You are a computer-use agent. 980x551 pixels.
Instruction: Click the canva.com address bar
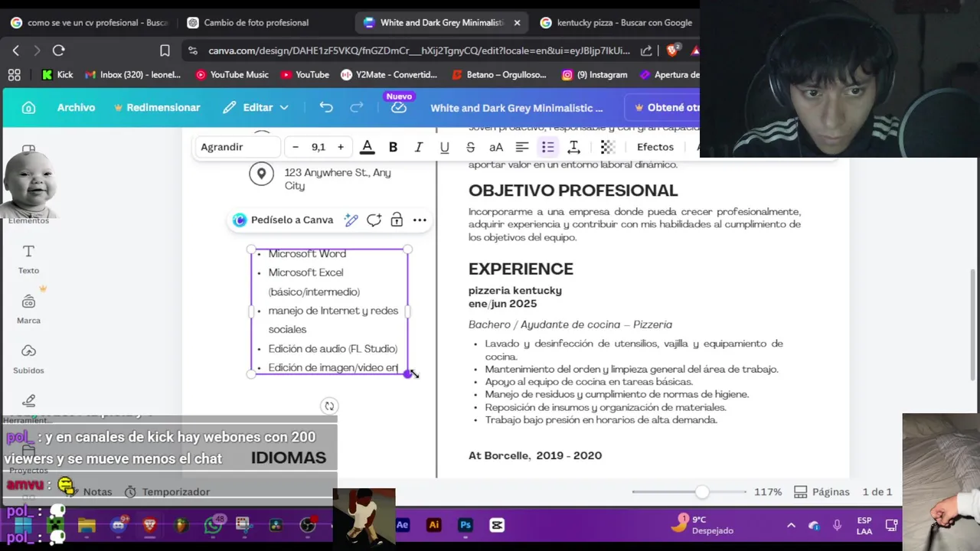tap(419, 51)
